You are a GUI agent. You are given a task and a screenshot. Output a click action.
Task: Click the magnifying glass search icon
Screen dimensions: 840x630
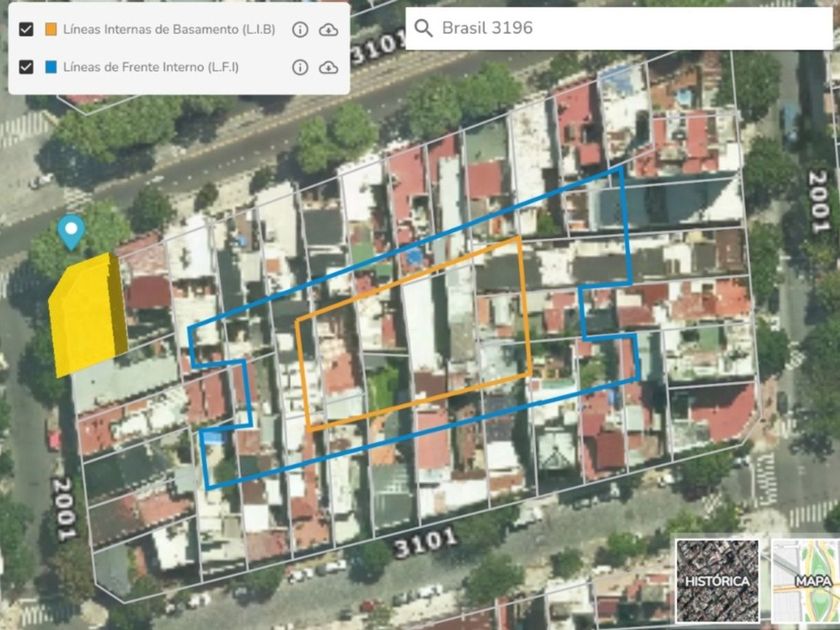point(423,28)
